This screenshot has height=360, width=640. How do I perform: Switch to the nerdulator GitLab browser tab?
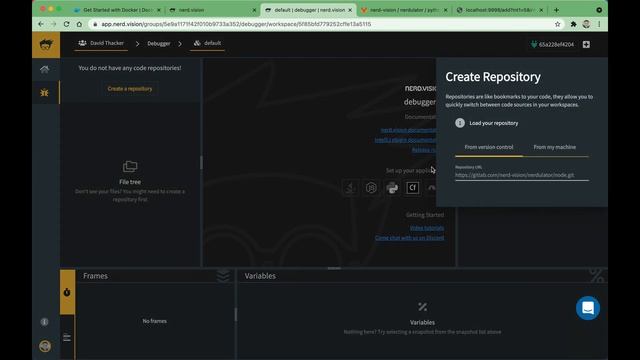pos(404,10)
